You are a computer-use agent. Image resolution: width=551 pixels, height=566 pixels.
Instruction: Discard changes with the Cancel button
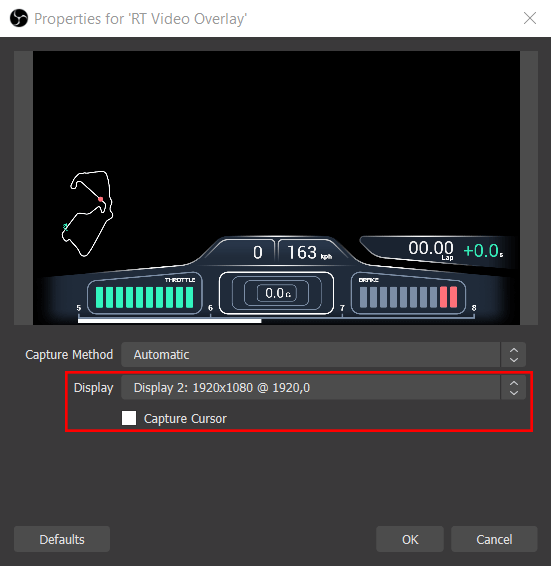click(494, 539)
